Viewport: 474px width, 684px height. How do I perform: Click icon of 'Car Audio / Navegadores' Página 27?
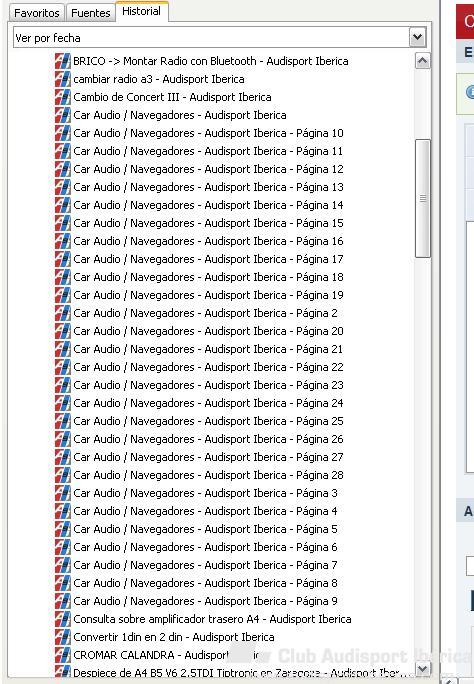[62, 457]
